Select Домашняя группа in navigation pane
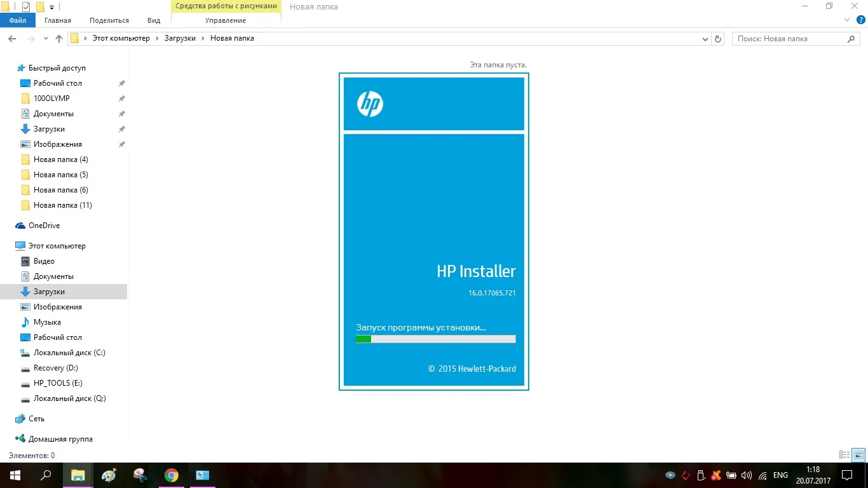Screen dimensions: 868x488 [60, 439]
